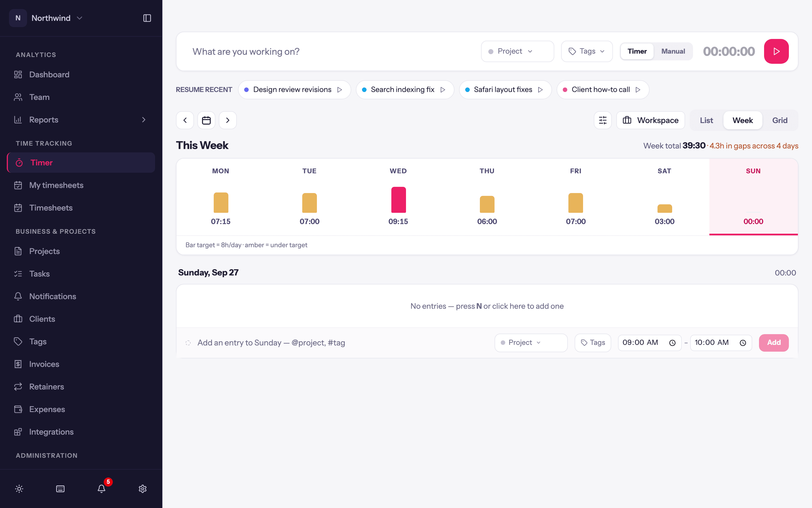
Task: Open Project dropdown in Sunday entry row
Action: [531, 343]
